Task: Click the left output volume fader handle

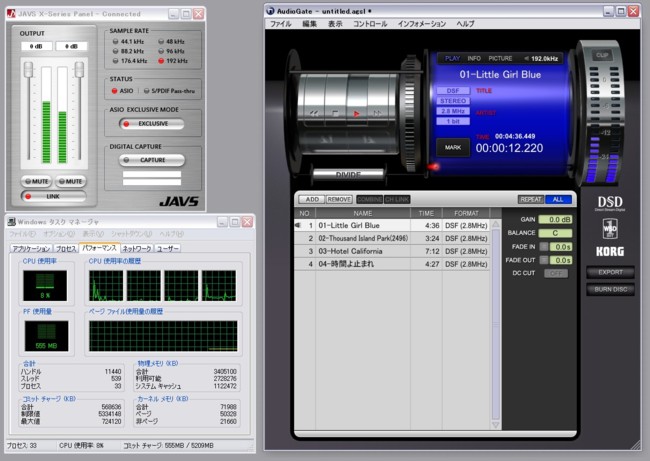Action: point(28,69)
